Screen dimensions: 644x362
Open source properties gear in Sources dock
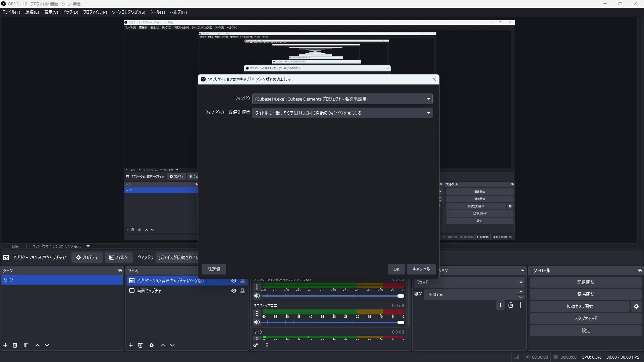tap(152, 345)
